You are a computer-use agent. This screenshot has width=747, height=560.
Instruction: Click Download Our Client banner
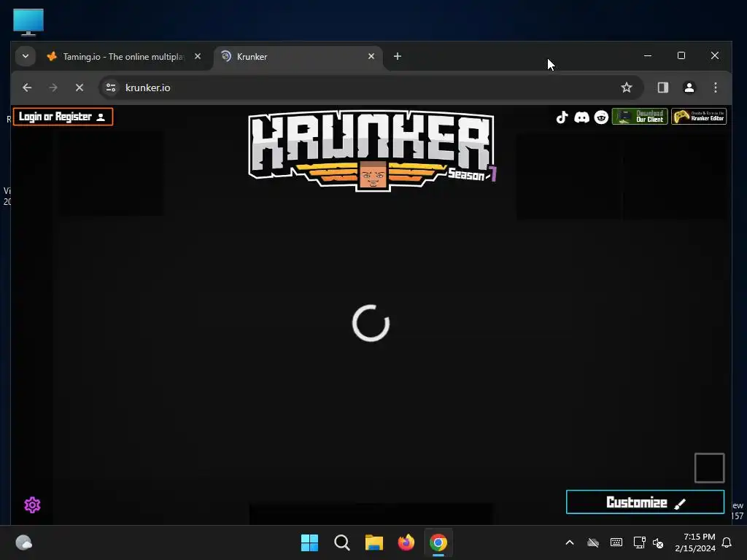pos(640,117)
